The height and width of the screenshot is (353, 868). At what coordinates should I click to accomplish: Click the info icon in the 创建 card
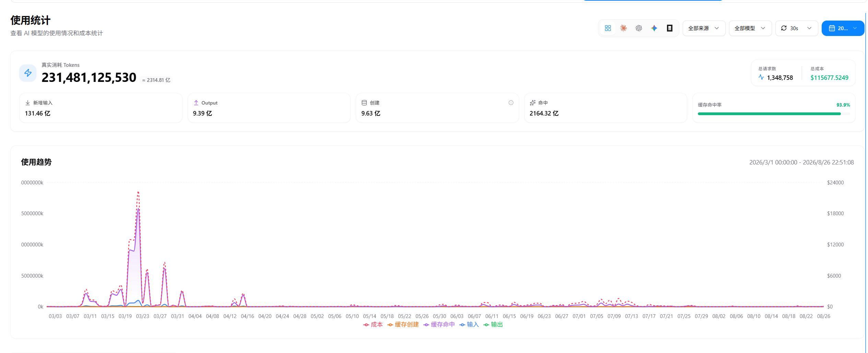(x=511, y=103)
